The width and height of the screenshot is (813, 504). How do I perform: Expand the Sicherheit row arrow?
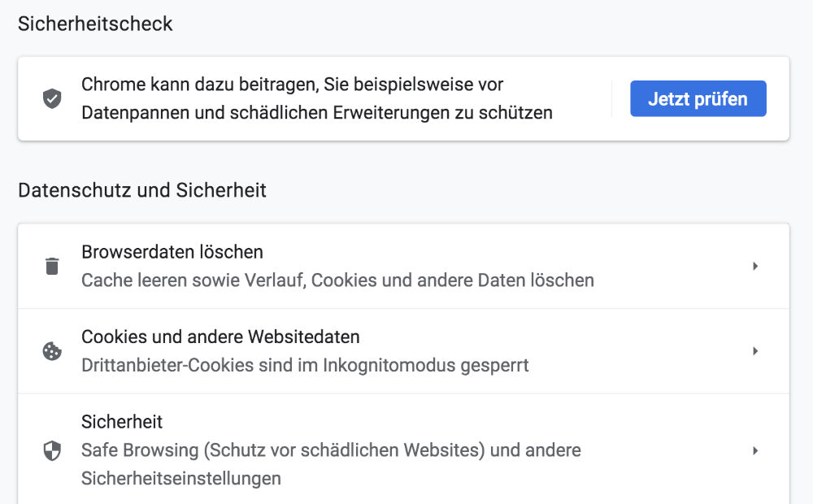755,450
